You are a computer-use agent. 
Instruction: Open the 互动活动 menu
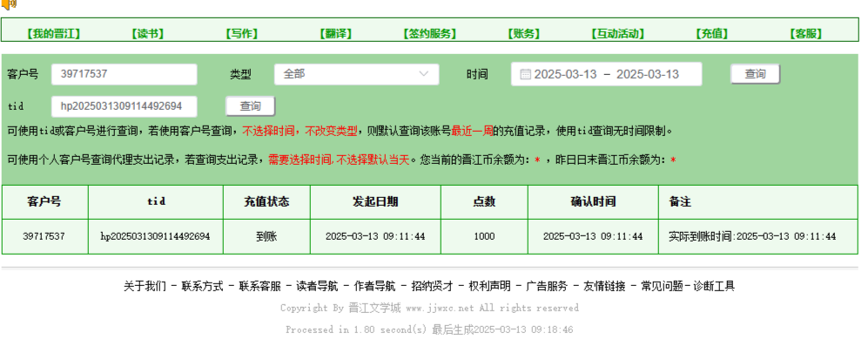[x=618, y=34]
